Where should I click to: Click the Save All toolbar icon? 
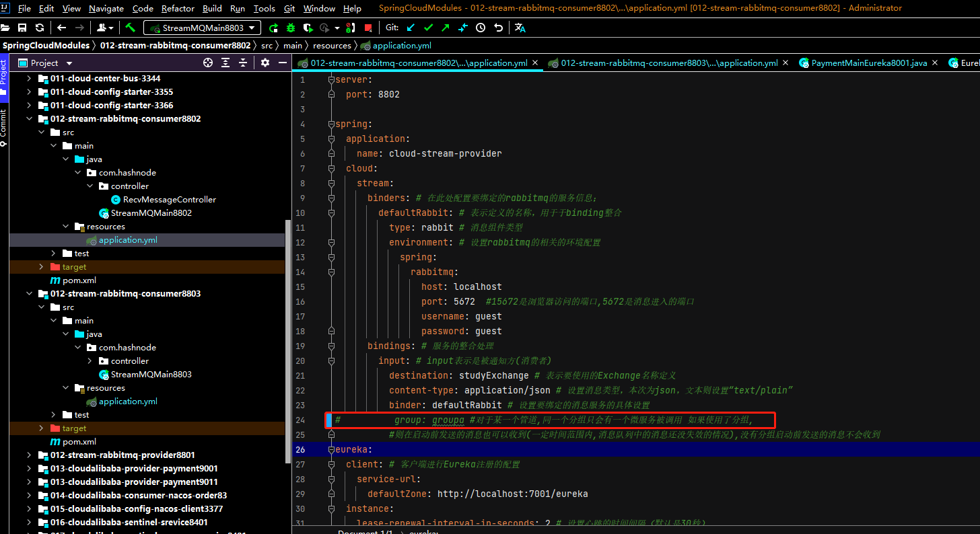click(22, 28)
